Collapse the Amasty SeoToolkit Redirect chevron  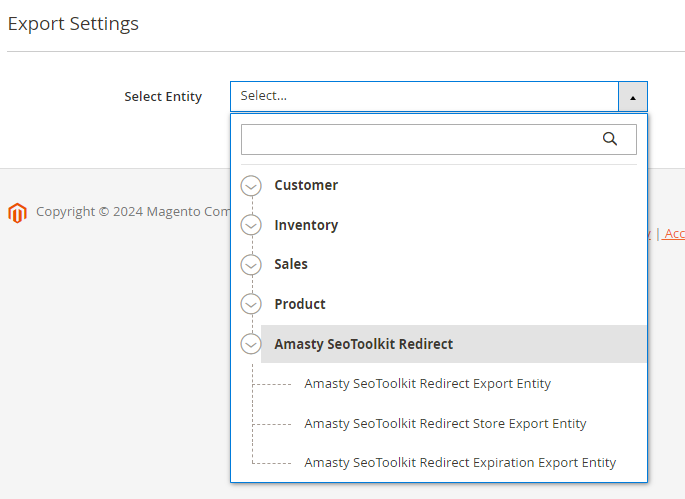(251, 344)
